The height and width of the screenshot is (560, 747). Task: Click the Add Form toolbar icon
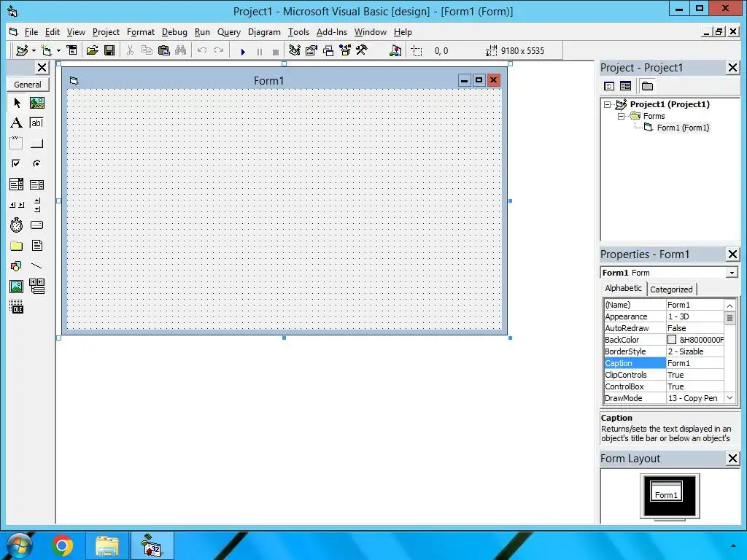coord(46,50)
